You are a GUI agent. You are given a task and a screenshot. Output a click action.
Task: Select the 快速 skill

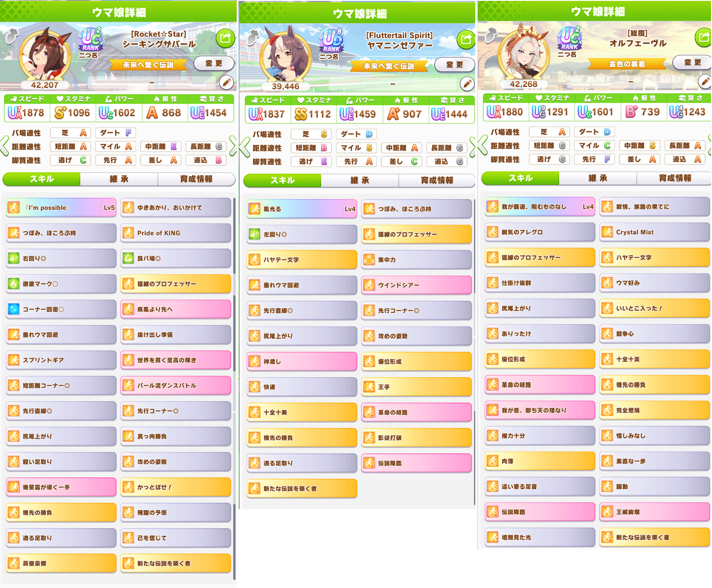click(302, 387)
